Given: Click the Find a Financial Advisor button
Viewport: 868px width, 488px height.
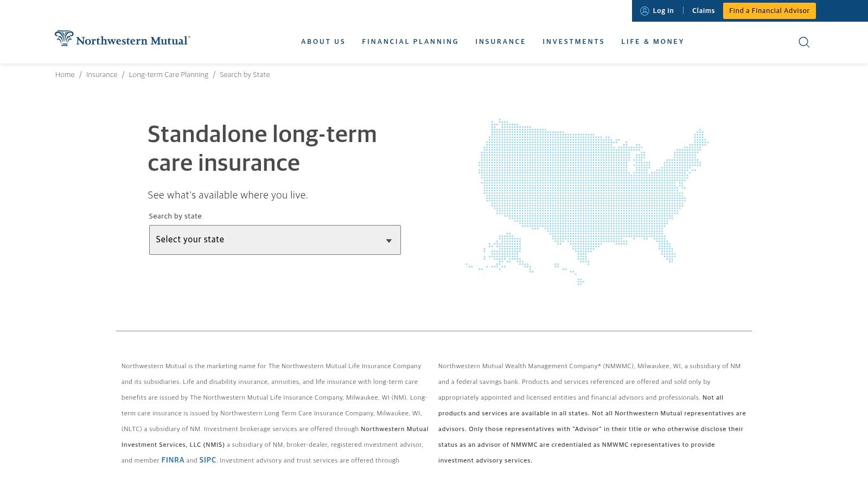Looking at the screenshot, I should 769,11.
